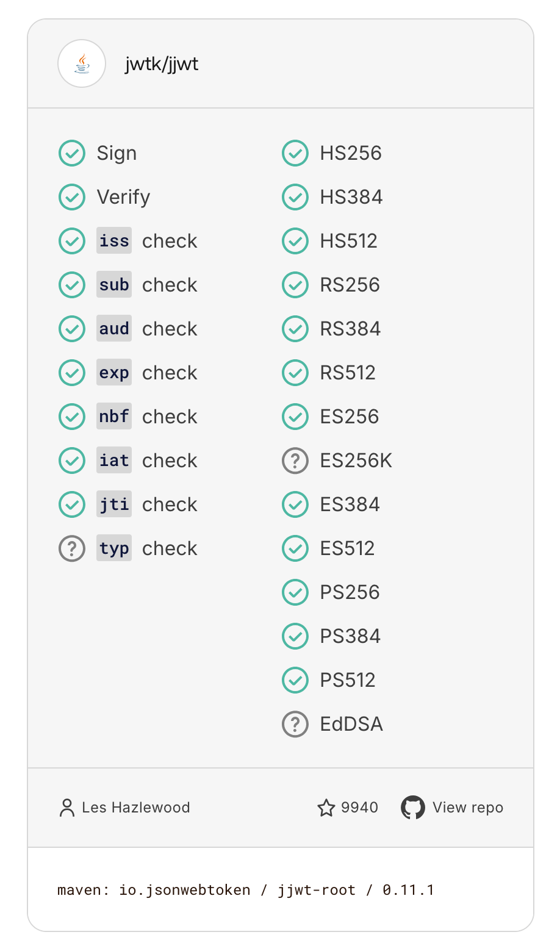
Task: Click the iss code tag
Action: tap(114, 241)
